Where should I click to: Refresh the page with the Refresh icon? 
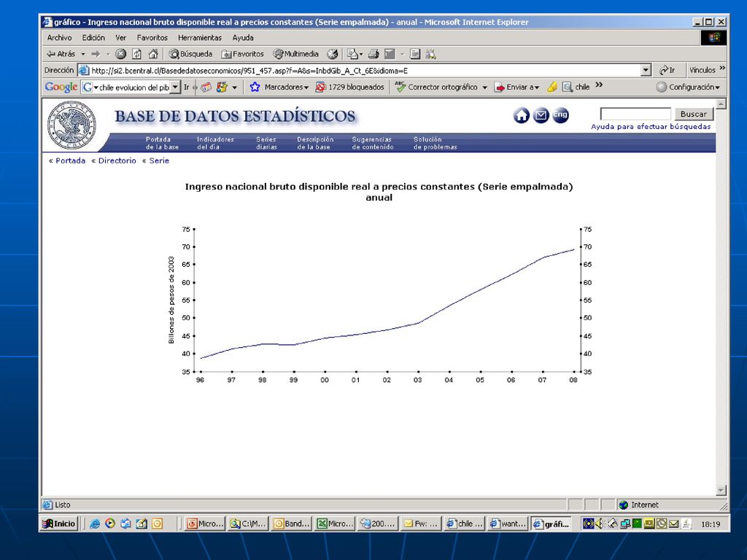coord(136,54)
